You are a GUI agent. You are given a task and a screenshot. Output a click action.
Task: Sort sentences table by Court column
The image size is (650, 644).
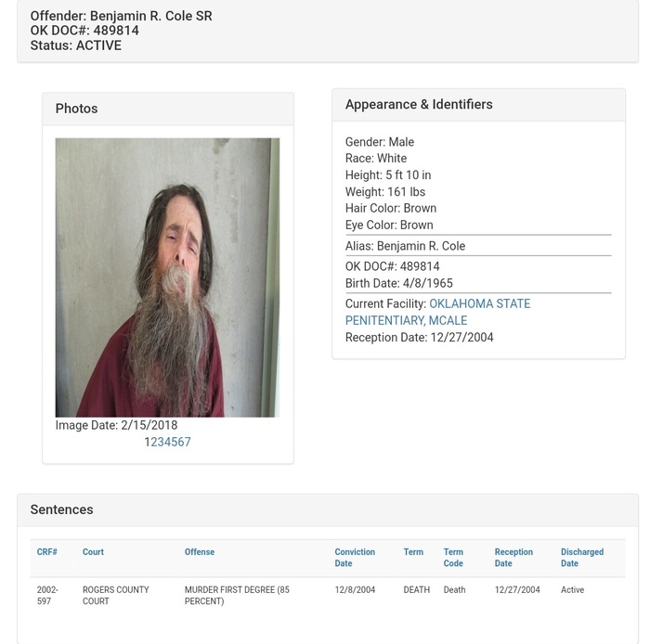click(93, 551)
